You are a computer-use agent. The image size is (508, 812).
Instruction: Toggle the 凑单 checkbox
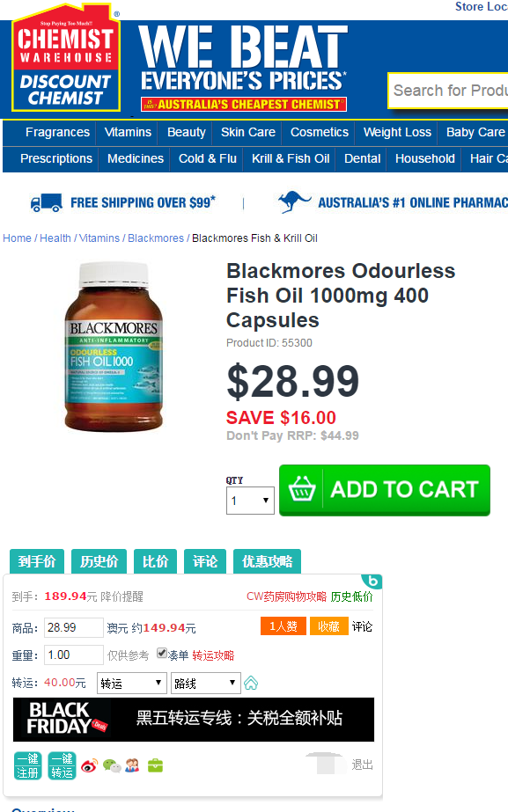point(162,653)
